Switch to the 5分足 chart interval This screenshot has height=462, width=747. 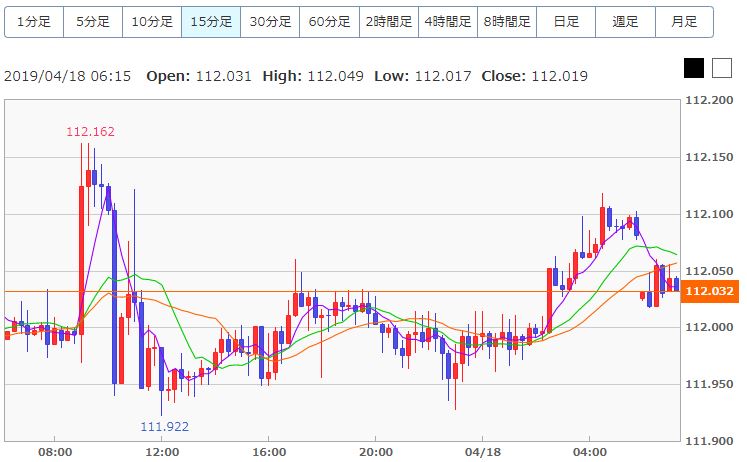pyautogui.click(x=93, y=22)
